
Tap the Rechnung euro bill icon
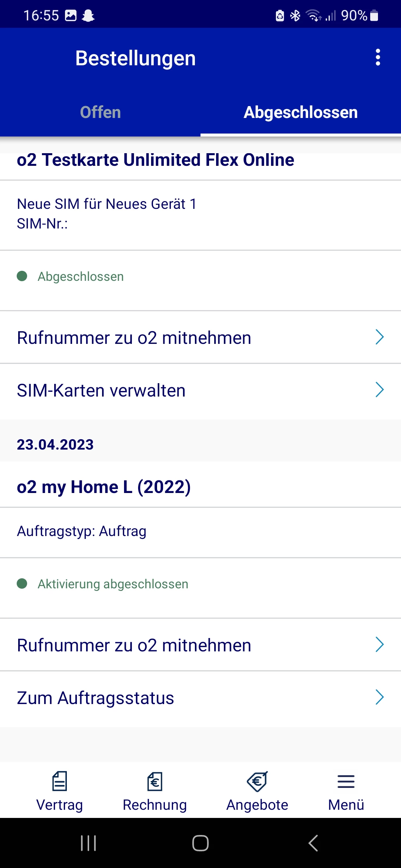155,781
